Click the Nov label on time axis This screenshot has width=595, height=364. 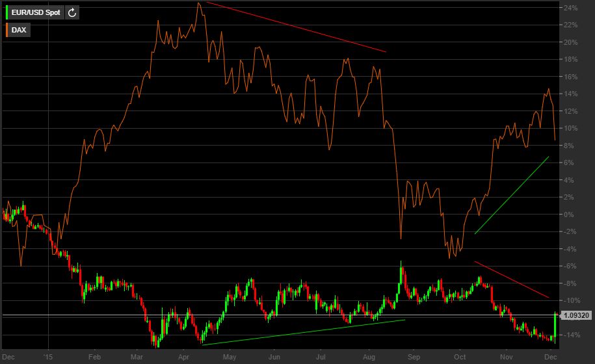click(x=506, y=357)
